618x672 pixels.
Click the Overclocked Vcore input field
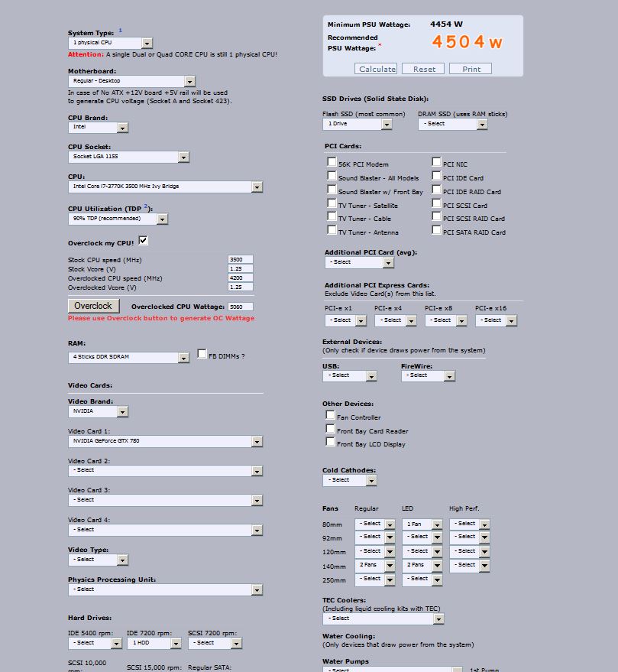(x=241, y=287)
